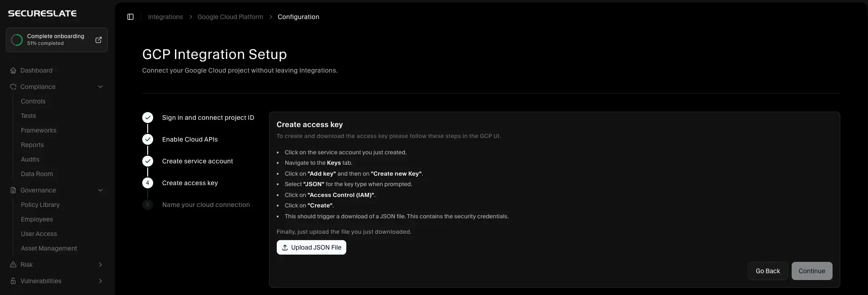Viewport: 868px width, 295px height.
Task: Click Configuration breadcrumb
Action: pyautogui.click(x=298, y=17)
